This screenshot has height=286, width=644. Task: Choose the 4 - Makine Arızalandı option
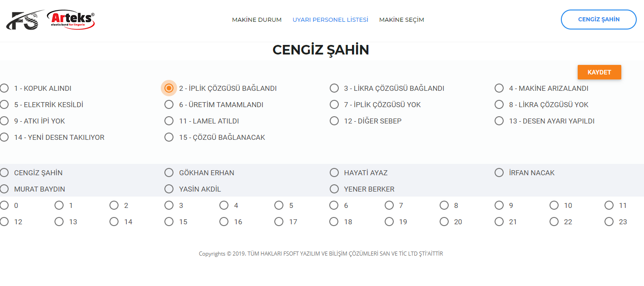[499, 89]
